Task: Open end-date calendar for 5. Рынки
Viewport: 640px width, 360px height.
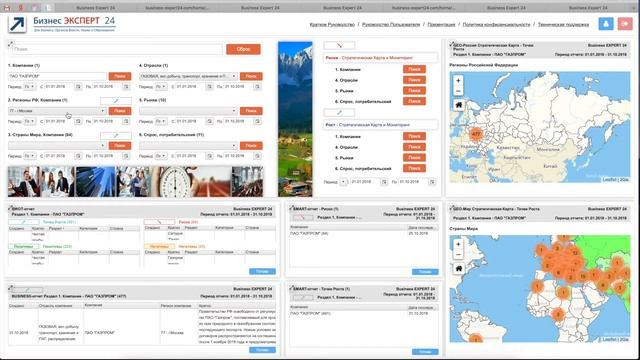Action: click(257, 121)
